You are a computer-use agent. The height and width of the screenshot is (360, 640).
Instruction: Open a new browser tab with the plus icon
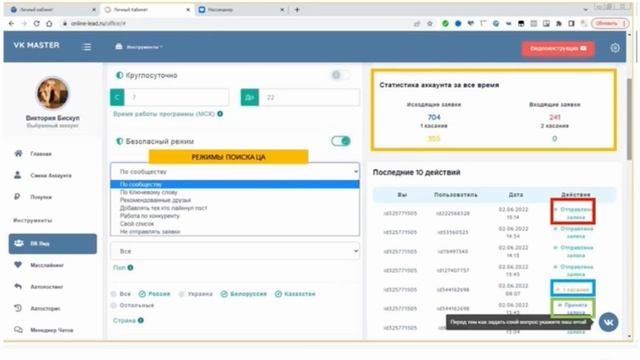297,9
